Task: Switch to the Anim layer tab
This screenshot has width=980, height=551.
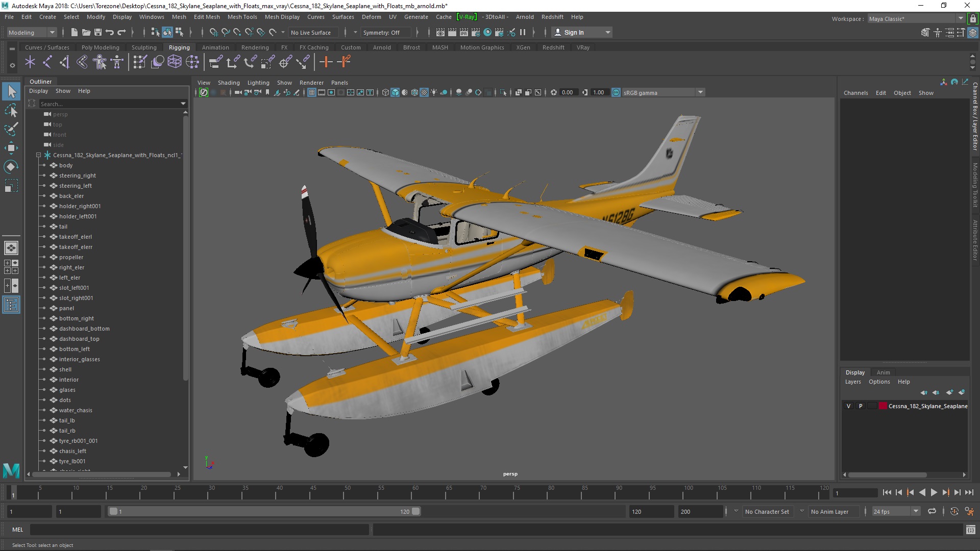Action: (x=883, y=372)
